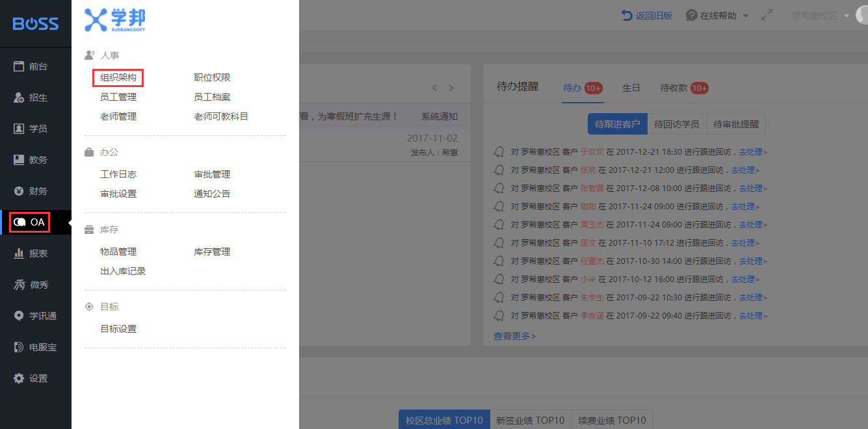This screenshot has height=429, width=868.
Task: Open 目标设置 under 目标
Action: 118,330
